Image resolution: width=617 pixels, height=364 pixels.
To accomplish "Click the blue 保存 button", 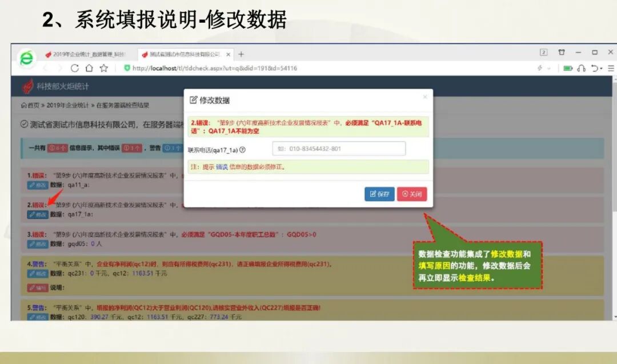I will [x=379, y=194].
